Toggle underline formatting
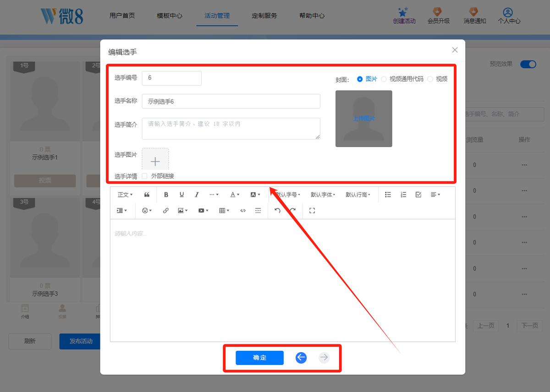Screen dimensions: 550x392 [181, 195]
